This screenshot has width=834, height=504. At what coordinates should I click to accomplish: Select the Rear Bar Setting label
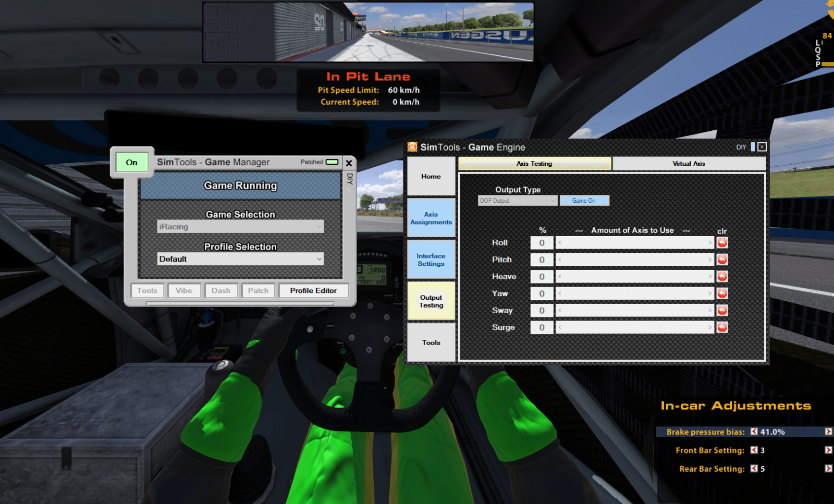pos(712,469)
